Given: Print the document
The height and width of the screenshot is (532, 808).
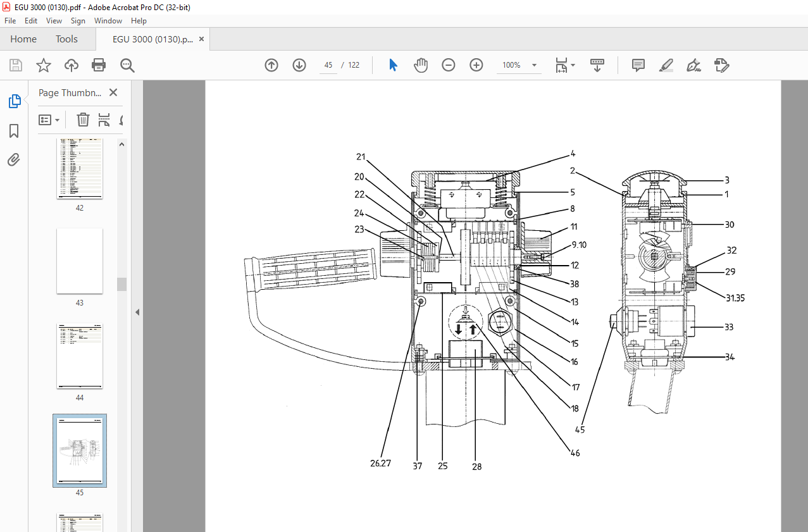Looking at the screenshot, I should click(99, 65).
